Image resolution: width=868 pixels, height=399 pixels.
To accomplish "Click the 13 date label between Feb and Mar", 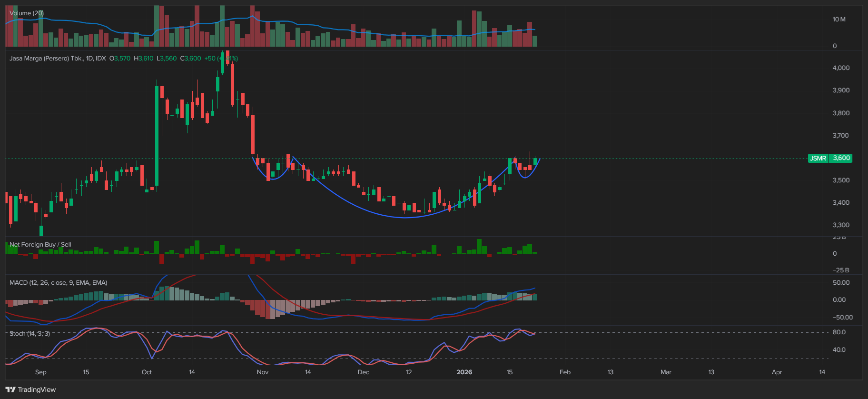I will pos(611,372).
